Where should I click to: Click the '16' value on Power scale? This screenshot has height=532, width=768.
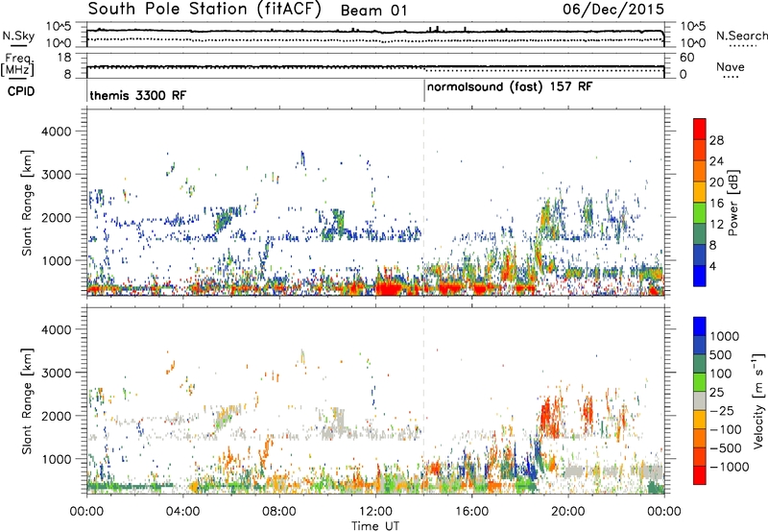click(x=716, y=204)
